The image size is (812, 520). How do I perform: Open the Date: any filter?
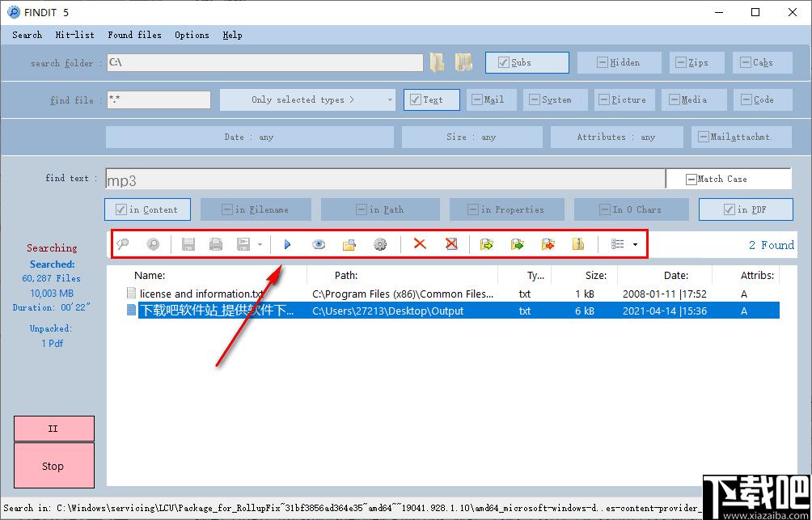point(250,137)
